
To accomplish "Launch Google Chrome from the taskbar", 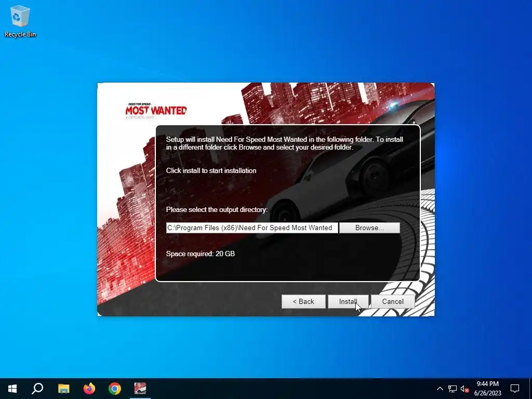I will click(115, 389).
